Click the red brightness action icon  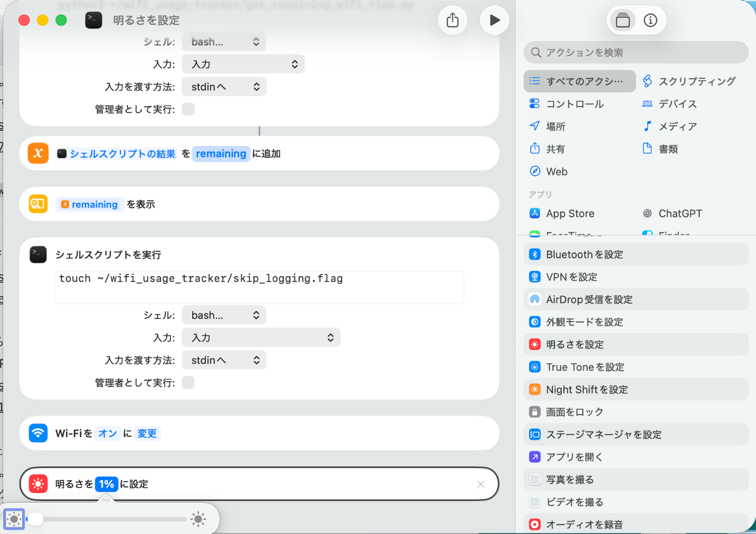point(38,484)
